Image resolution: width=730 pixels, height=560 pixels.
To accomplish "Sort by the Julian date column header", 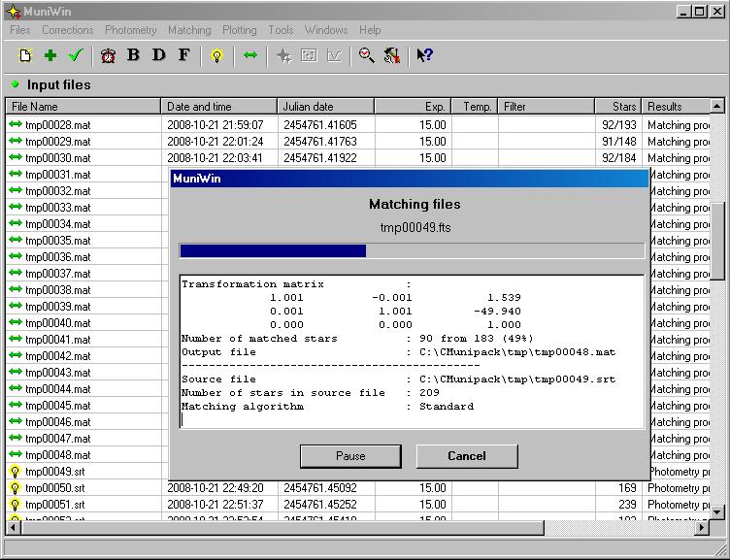I will tap(325, 107).
